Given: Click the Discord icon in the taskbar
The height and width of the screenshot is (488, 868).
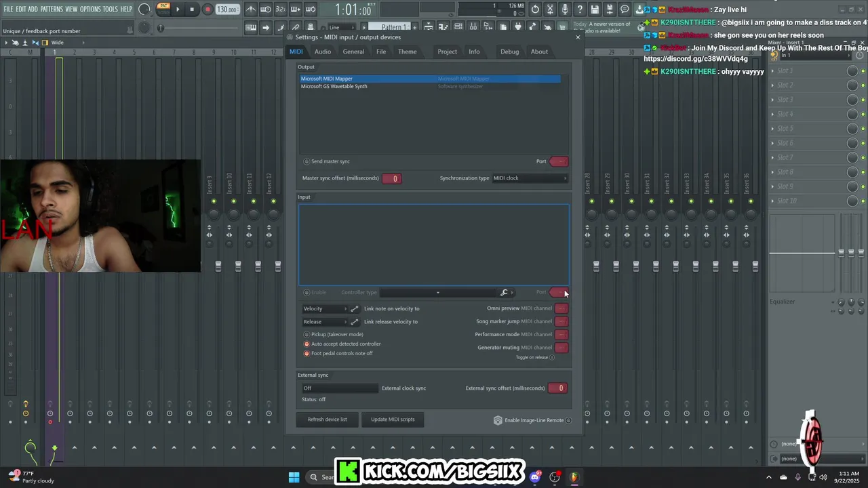Looking at the screenshot, I should point(535,477).
